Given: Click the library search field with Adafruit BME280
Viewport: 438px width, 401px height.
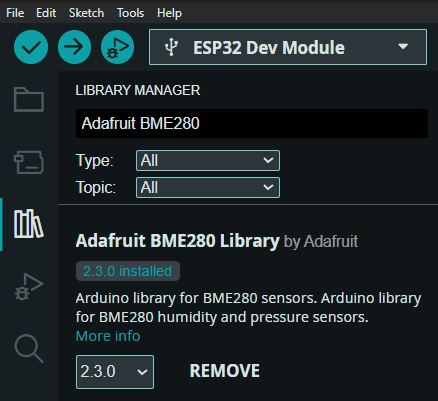Looking at the screenshot, I should (252, 123).
